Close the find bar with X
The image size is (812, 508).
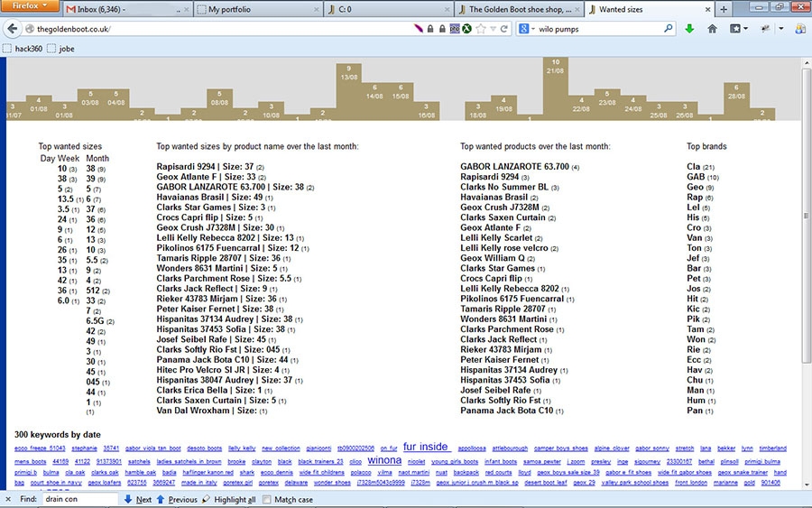pyautogui.click(x=8, y=499)
